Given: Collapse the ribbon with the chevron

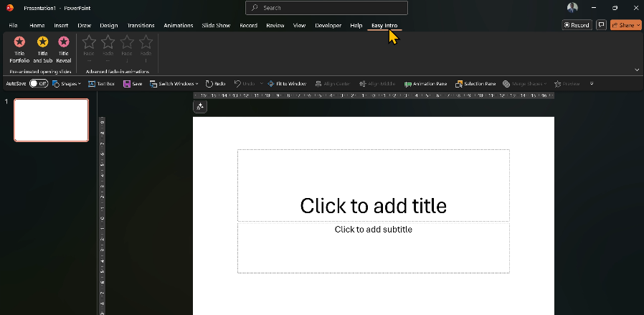Looking at the screenshot, I should [637, 70].
